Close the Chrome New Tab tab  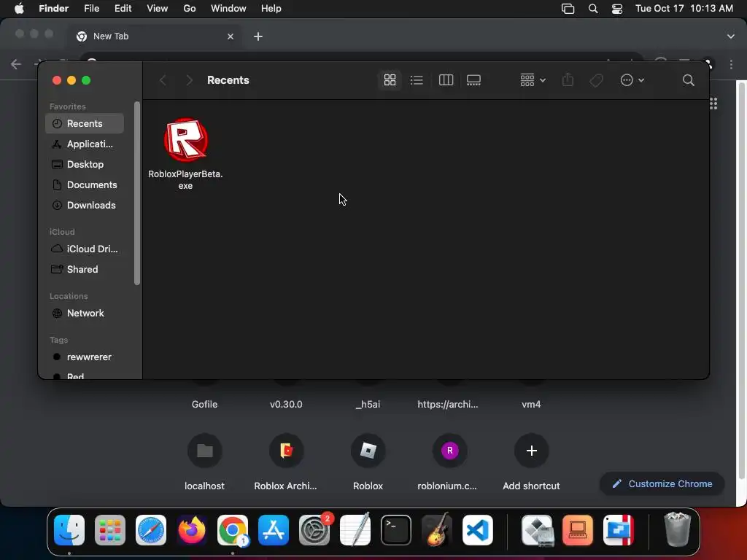pos(231,36)
